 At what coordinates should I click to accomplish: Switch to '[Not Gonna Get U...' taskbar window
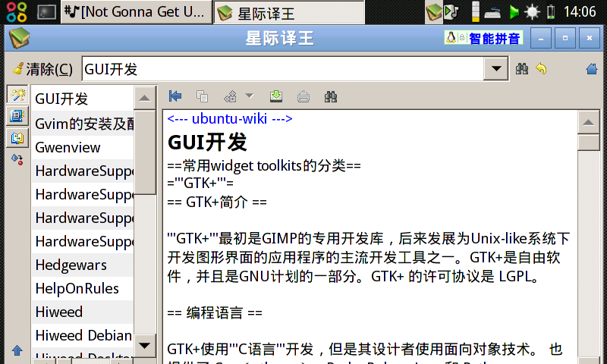pos(137,12)
